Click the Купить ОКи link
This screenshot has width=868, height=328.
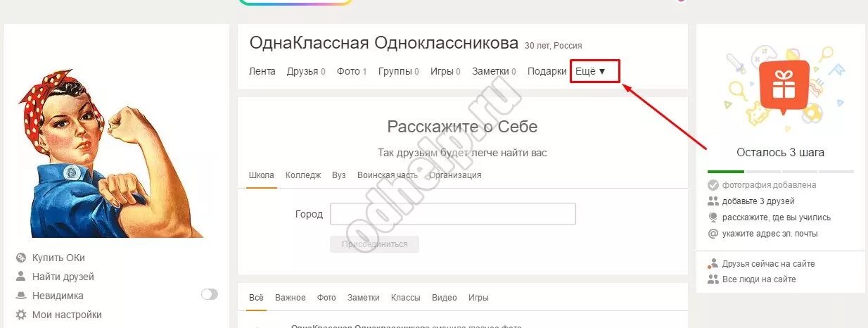click(x=58, y=258)
